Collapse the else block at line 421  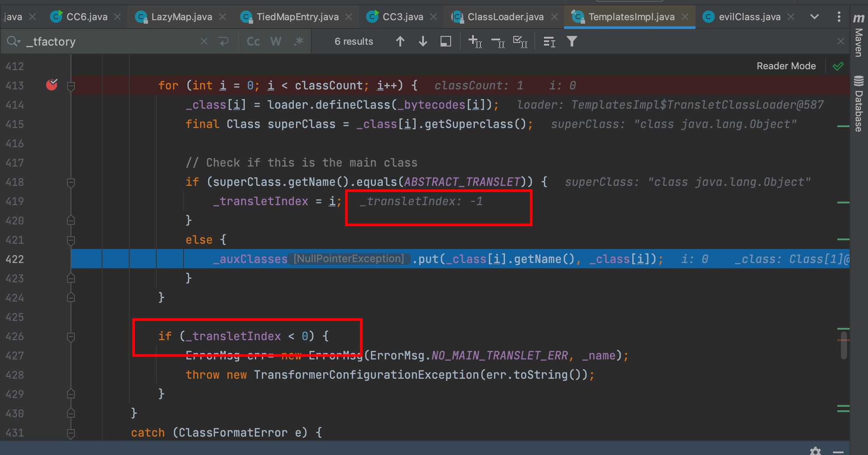(x=71, y=240)
